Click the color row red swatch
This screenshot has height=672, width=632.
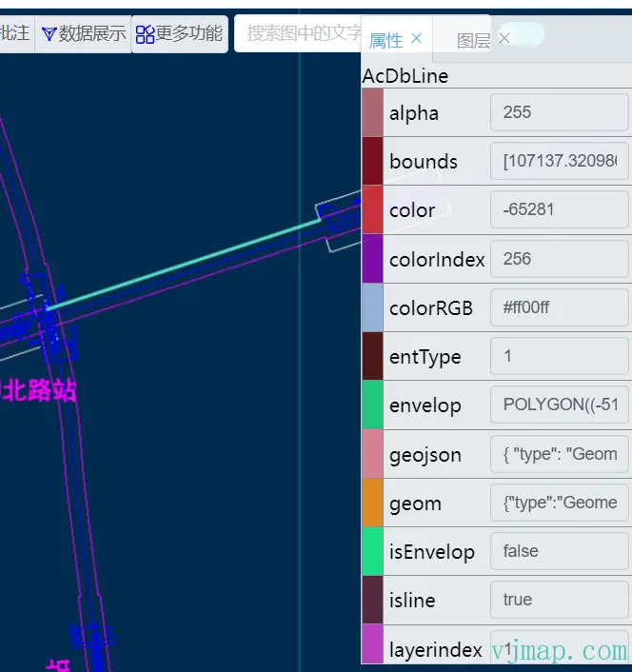(372, 210)
